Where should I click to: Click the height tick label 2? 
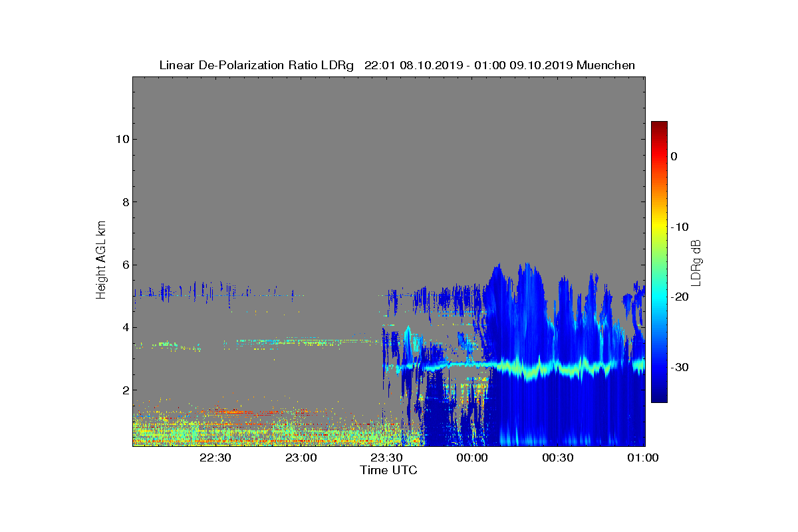coord(124,390)
